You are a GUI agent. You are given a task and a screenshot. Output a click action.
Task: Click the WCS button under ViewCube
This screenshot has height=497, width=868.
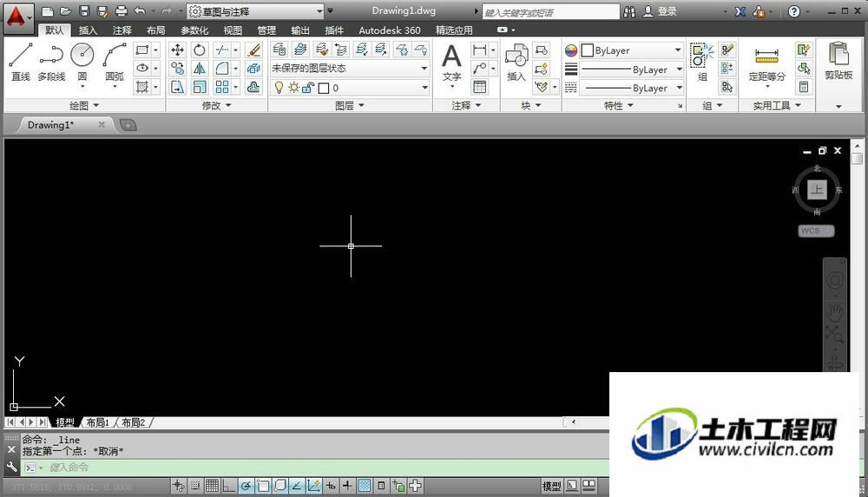pyautogui.click(x=816, y=231)
